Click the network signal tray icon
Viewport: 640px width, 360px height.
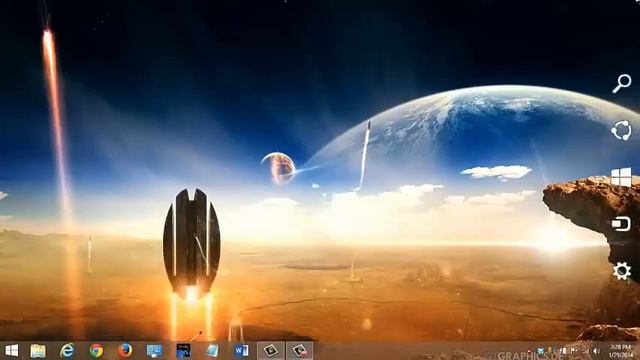[x=586, y=351]
